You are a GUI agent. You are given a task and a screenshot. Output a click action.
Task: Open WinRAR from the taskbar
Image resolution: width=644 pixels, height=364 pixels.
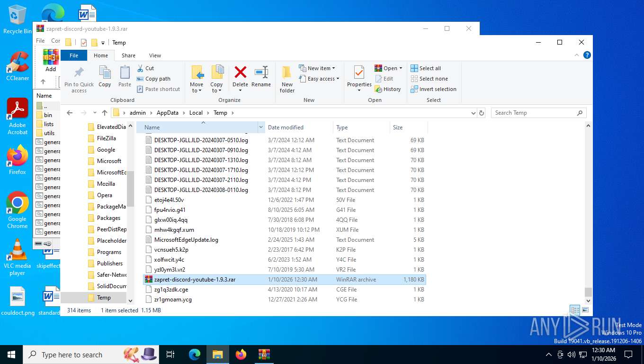point(264,355)
